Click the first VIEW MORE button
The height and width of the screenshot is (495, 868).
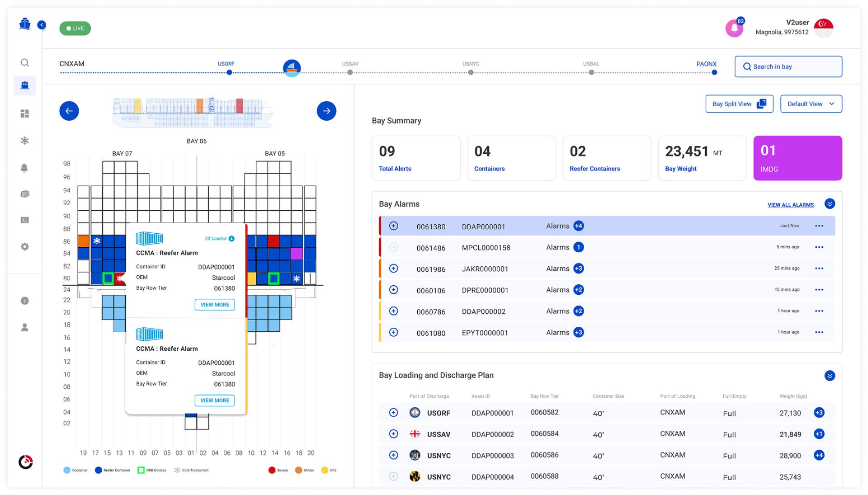[215, 305]
